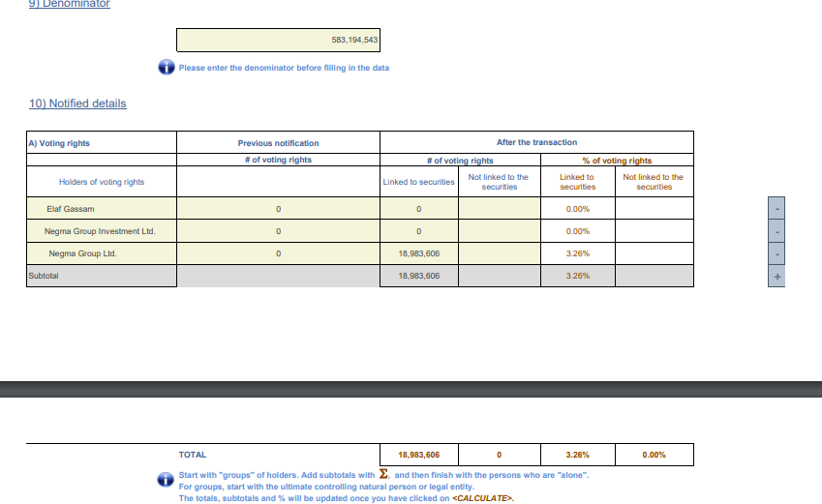This screenshot has width=822, height=504.
Task: Select holder cell 'Negma Group Investment Ltd.'
Action: tap(102, 231)
